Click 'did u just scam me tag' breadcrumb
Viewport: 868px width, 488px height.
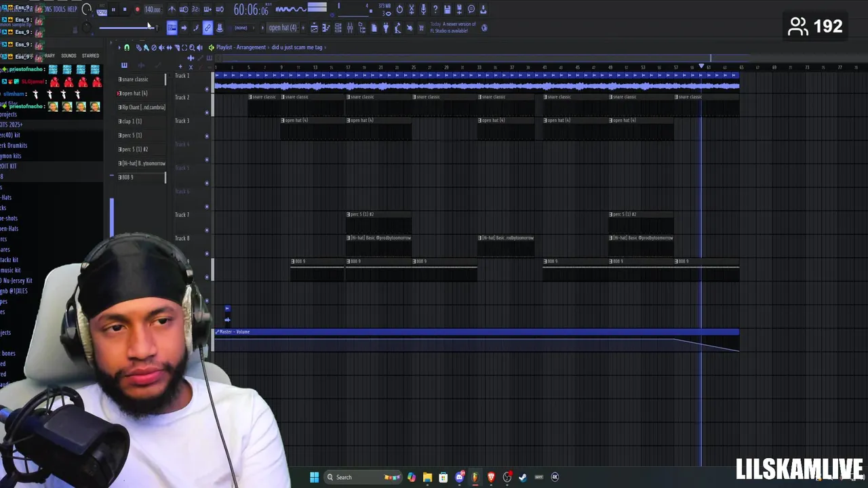(296, 47)
